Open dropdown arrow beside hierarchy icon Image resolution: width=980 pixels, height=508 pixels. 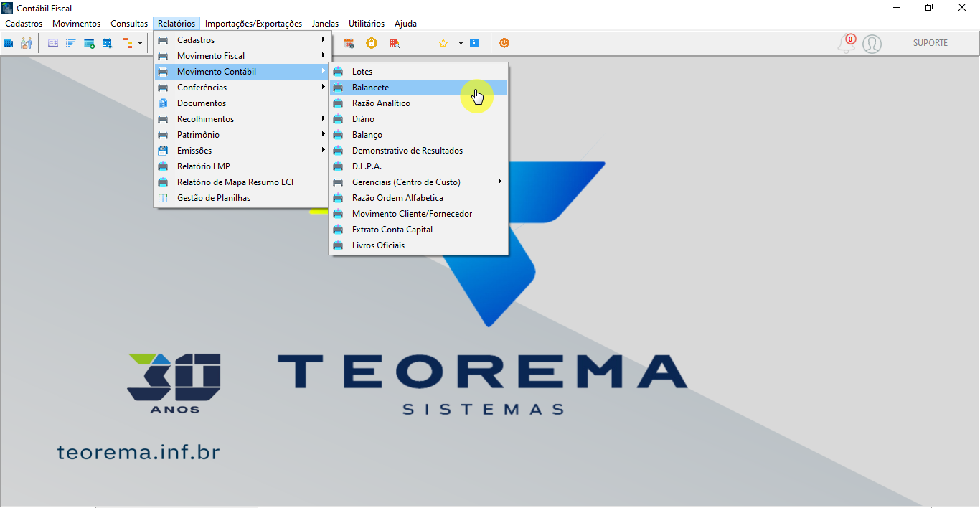141,43
